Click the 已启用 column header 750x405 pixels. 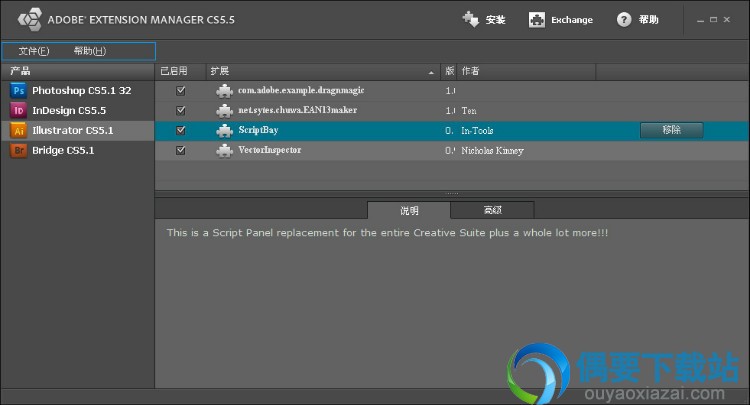click(x=180, y=71)
